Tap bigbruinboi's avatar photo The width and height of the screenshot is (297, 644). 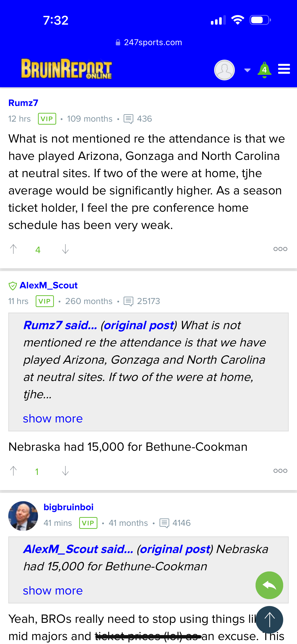pos(23,516)
